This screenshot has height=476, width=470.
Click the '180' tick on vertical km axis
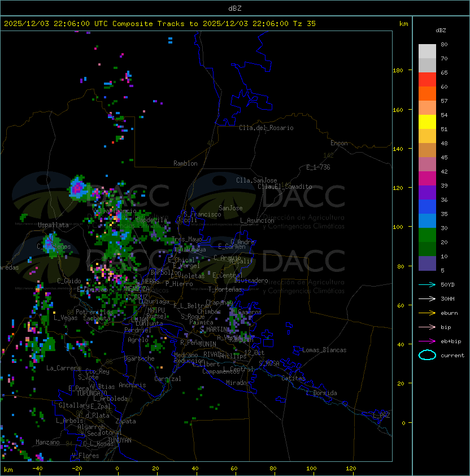pyautogui.click(x=398, y=71)
